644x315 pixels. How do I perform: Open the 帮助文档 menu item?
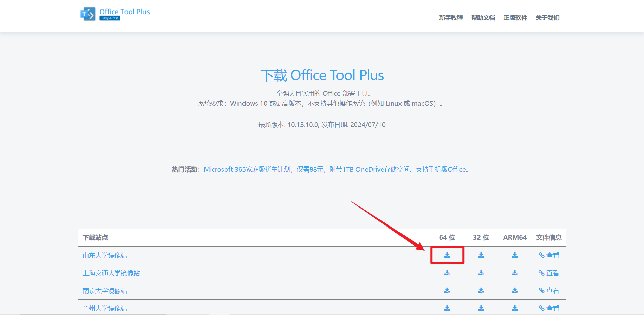(x=483, y=18)
